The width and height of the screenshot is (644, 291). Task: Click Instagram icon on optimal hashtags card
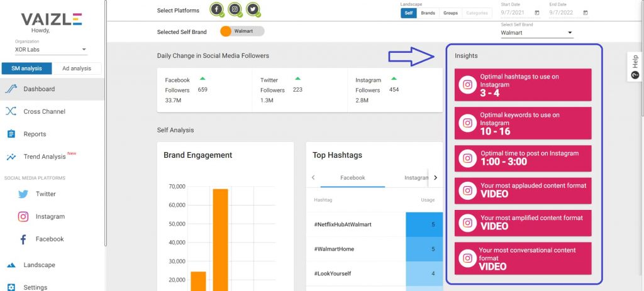coord(467,85)
